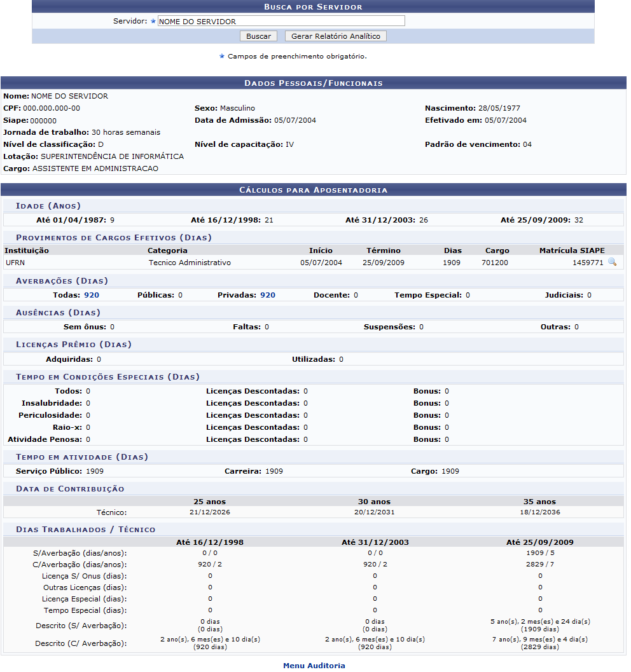Select the Jornada 30 horas semanais text
Image resolution: width=631 pixels, height=672 pixels.
(x=82, y=132)
